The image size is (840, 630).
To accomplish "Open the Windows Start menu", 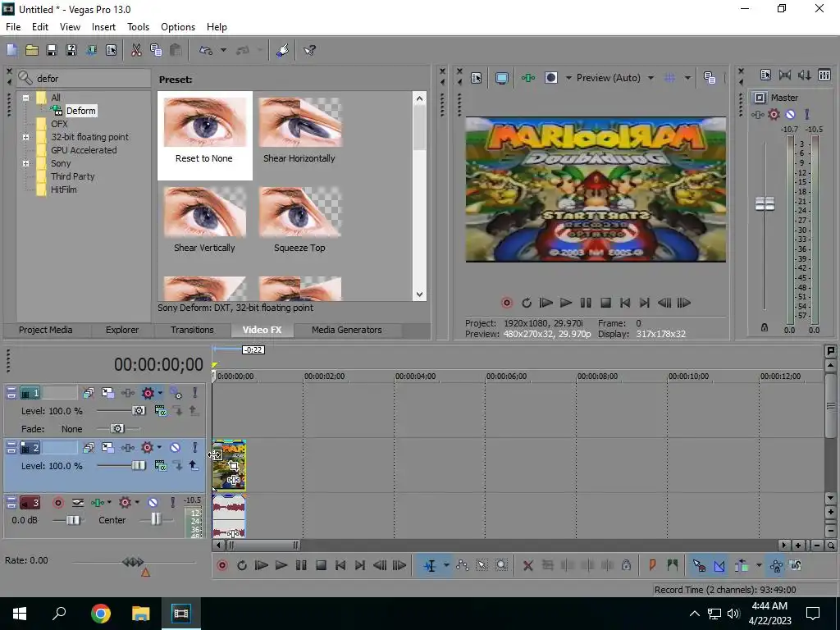I will [x=20, y=614].
